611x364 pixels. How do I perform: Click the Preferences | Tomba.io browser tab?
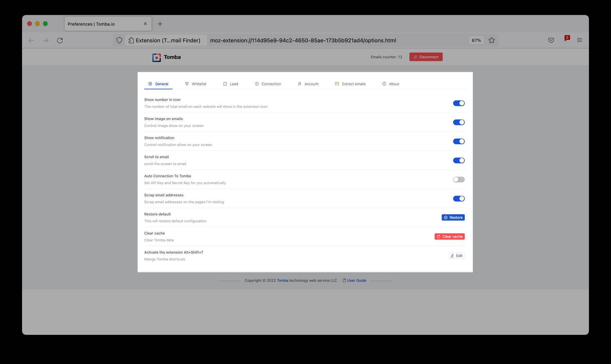pos(108,24)
